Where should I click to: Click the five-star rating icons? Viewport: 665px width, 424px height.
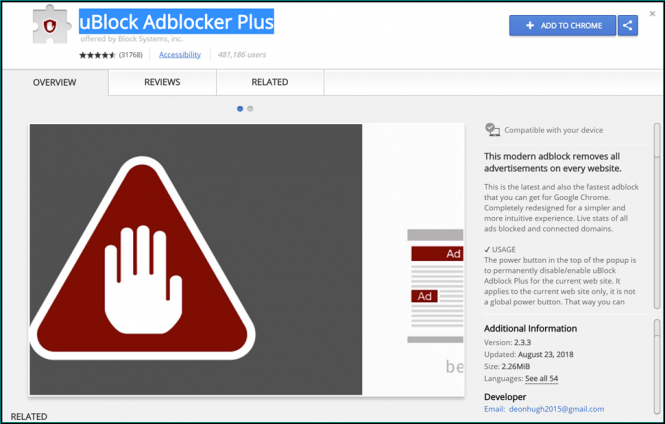coord(97,55)
